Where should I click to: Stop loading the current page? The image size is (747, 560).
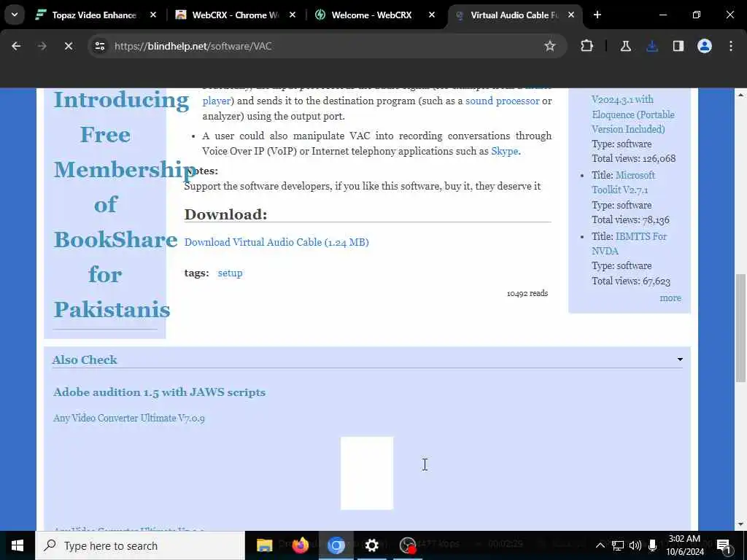click(68, 46)
